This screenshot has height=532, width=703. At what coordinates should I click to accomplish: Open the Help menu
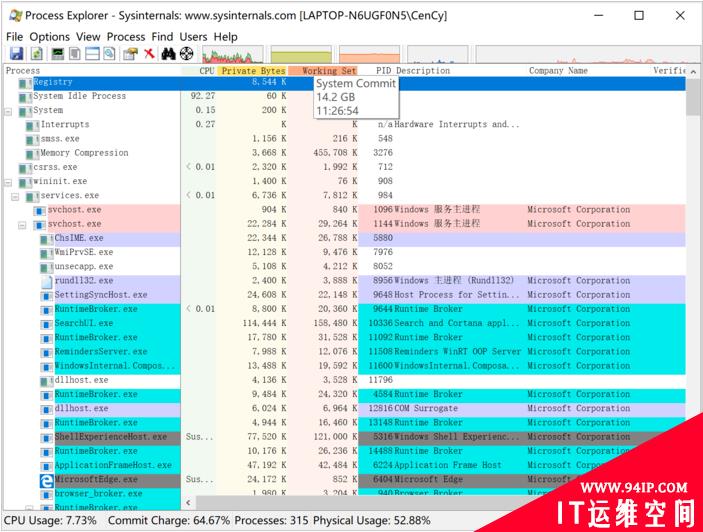pos(226,37)
